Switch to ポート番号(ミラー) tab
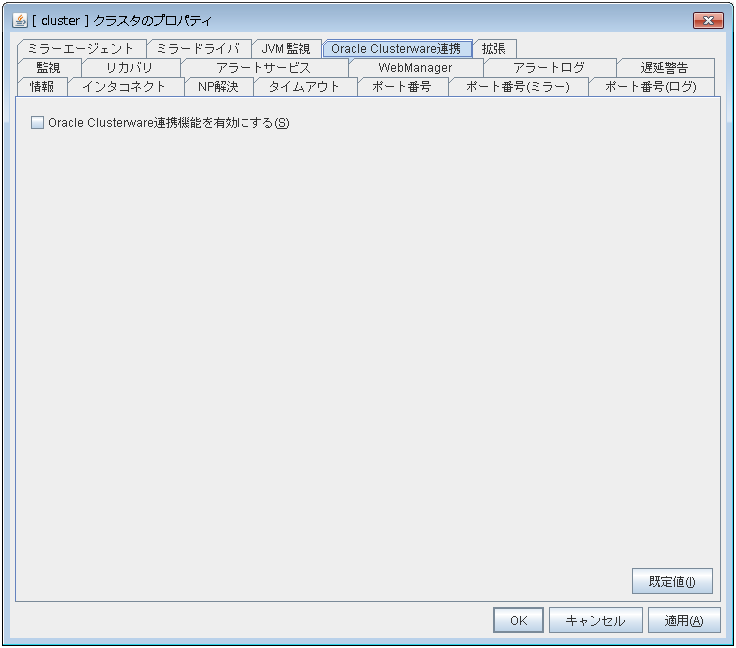This screenshot has width=736, height=648. click(x=518, y=87)
